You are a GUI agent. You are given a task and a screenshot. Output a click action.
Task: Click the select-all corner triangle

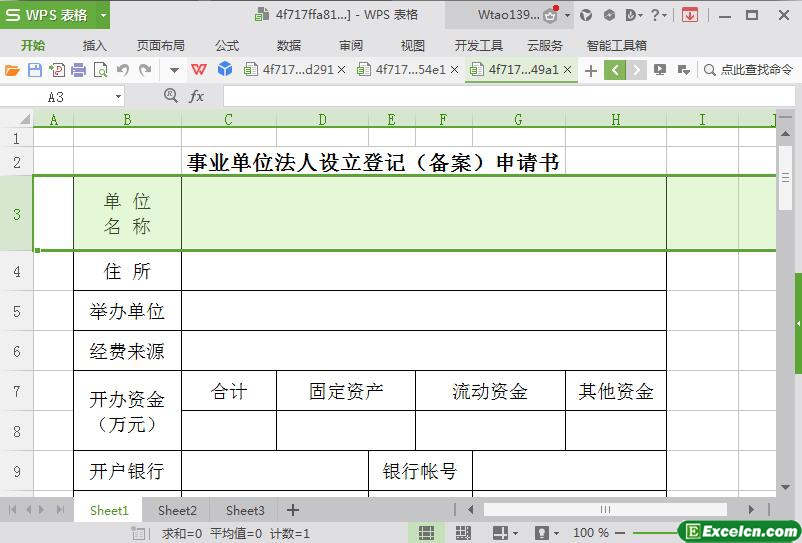25,120
